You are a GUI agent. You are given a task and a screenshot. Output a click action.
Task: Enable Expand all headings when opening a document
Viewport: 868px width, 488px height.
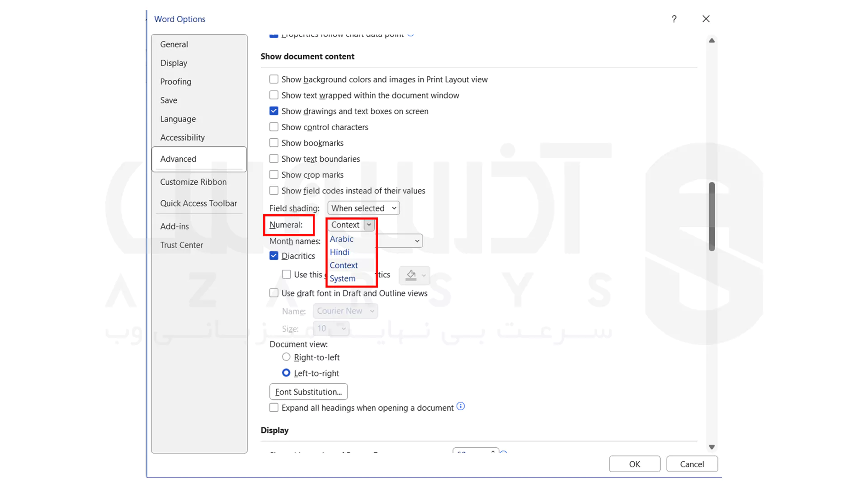[x=274, y=408]
